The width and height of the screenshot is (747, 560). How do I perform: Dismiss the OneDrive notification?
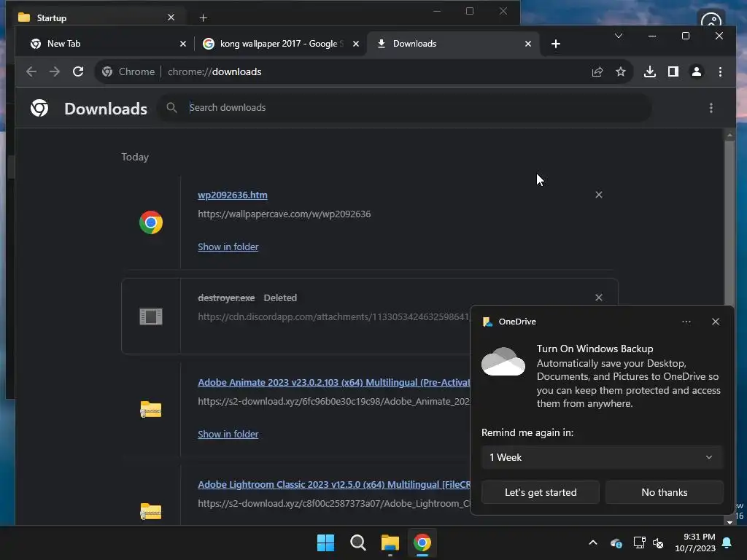point(716,322)
